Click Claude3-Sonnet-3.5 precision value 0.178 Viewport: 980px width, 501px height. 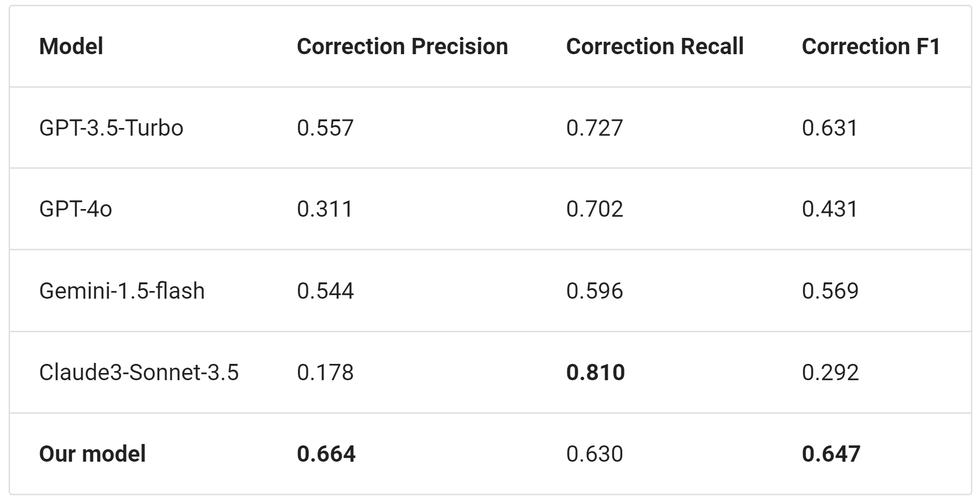pos(325,373)
